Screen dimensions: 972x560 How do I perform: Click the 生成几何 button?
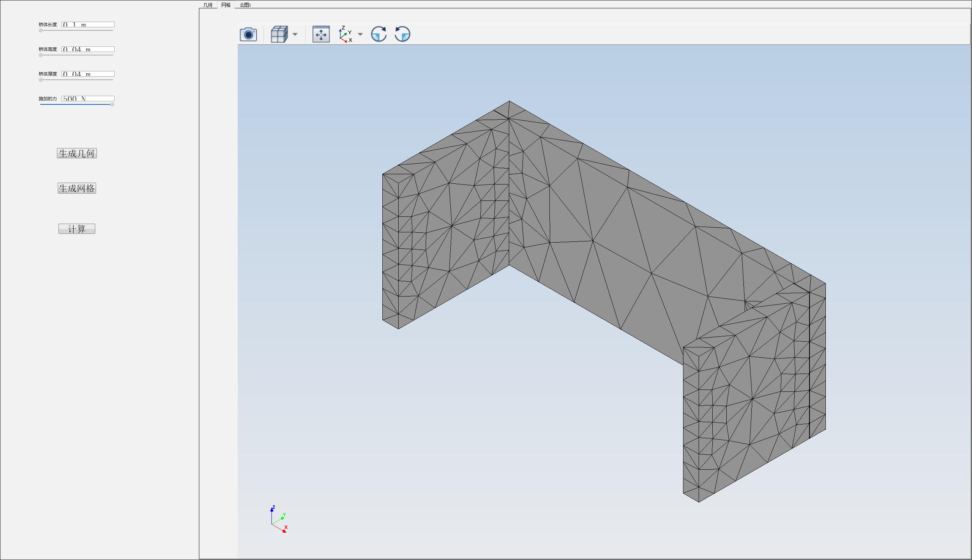pyautogui.click(x=77, y=153)
